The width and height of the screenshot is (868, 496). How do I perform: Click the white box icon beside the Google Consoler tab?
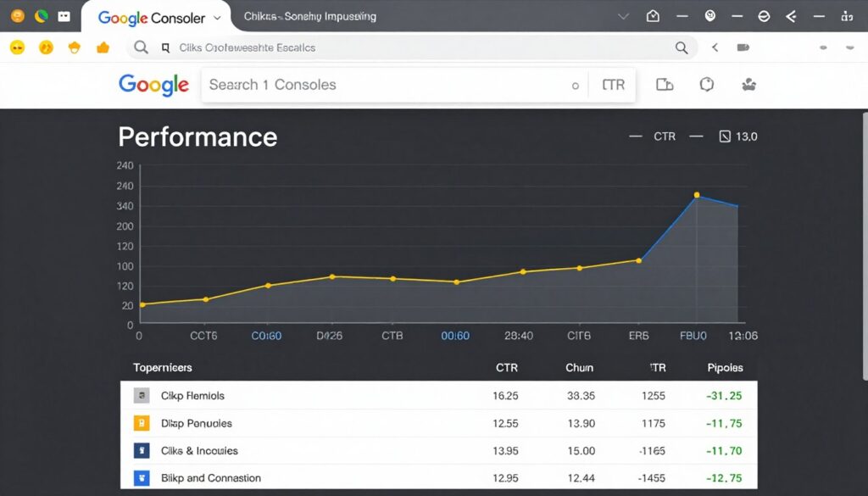click(x=64, y=17)
